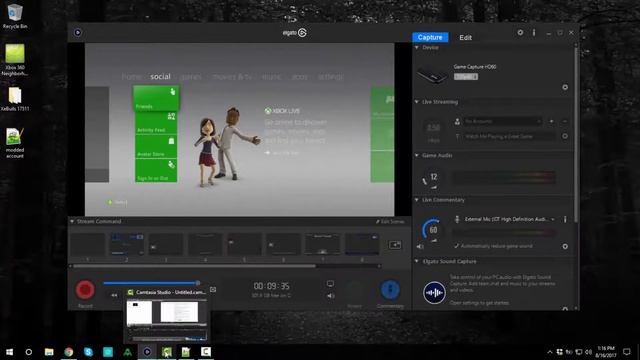The width and height of the screenshot is (640, 360).
Task: Open Live Commentary settings gear
Action: [565, 247]
